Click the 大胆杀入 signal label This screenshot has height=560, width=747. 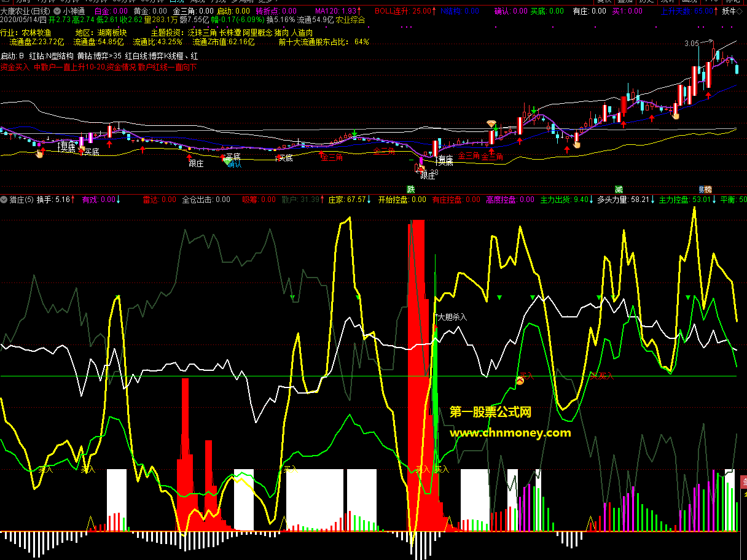452,317
